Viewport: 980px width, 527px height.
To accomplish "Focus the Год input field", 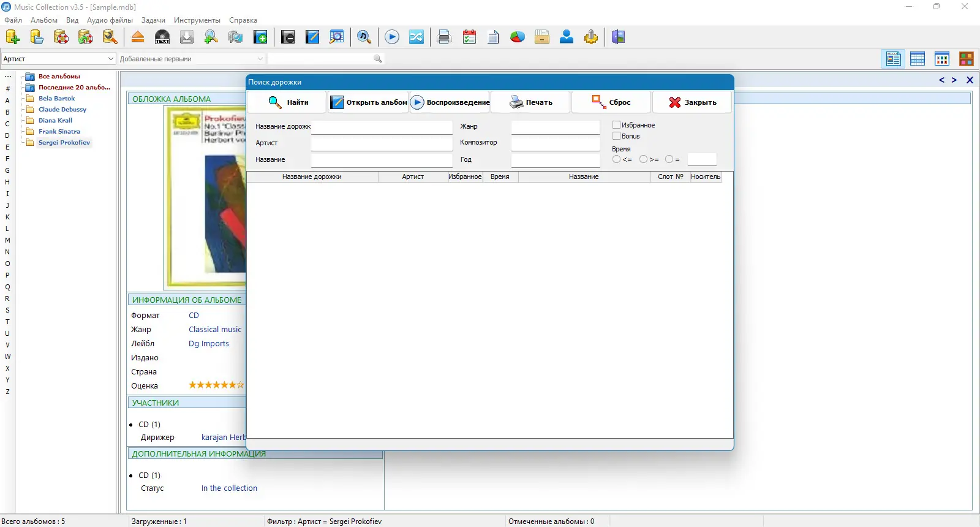I will coord(556,160).
